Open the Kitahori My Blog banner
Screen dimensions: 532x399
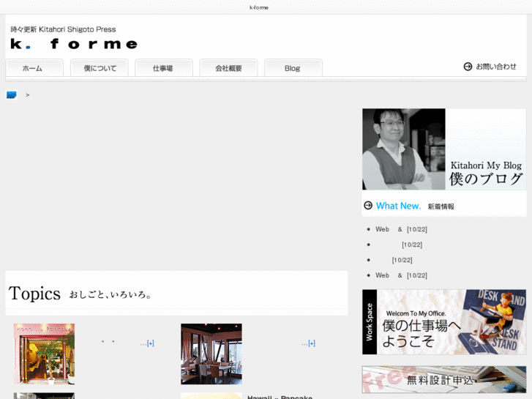444,149
